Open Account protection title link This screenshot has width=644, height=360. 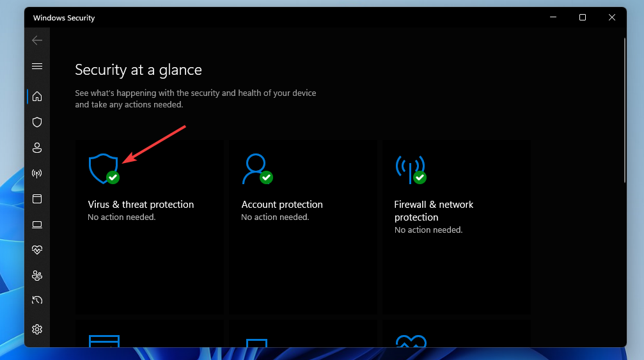tap(282, 205)
